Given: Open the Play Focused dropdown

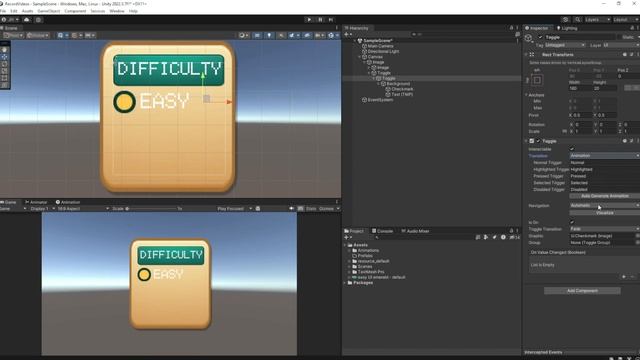Looking at the screenshot, I should click(234, 209).
